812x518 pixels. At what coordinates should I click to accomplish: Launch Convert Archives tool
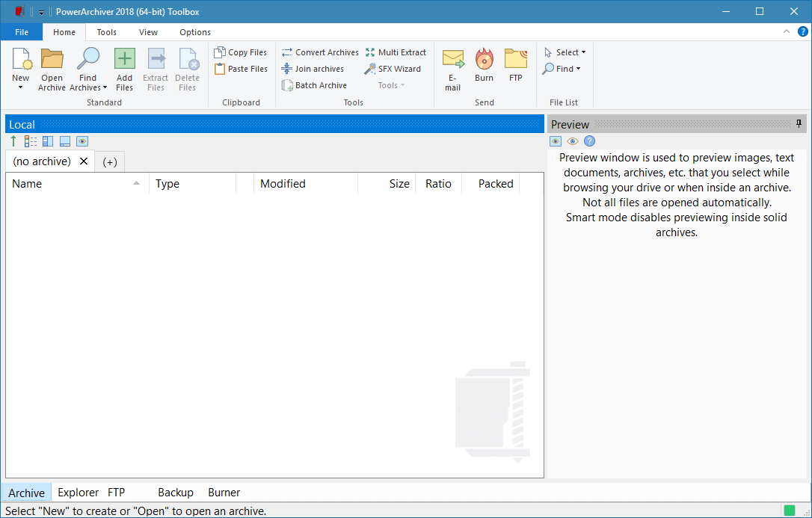[320, 52]
